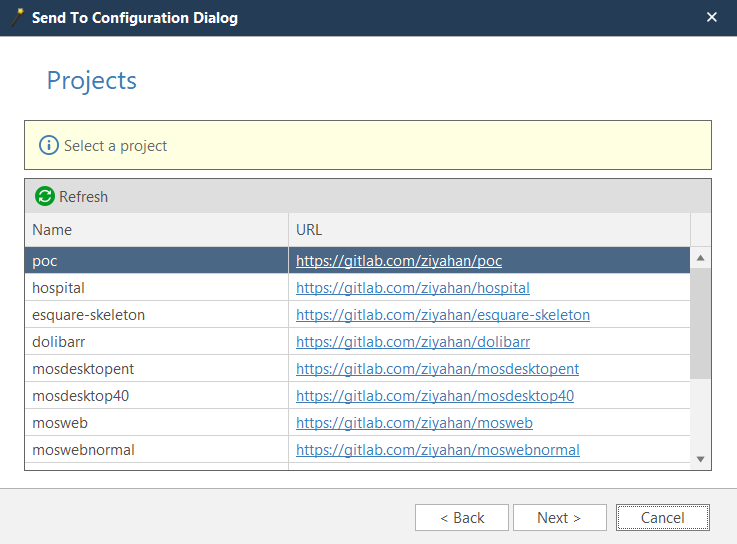Open the hospital project URL link
The height and width of the screenshot is (544, 737).
click(x=412, y=288)
